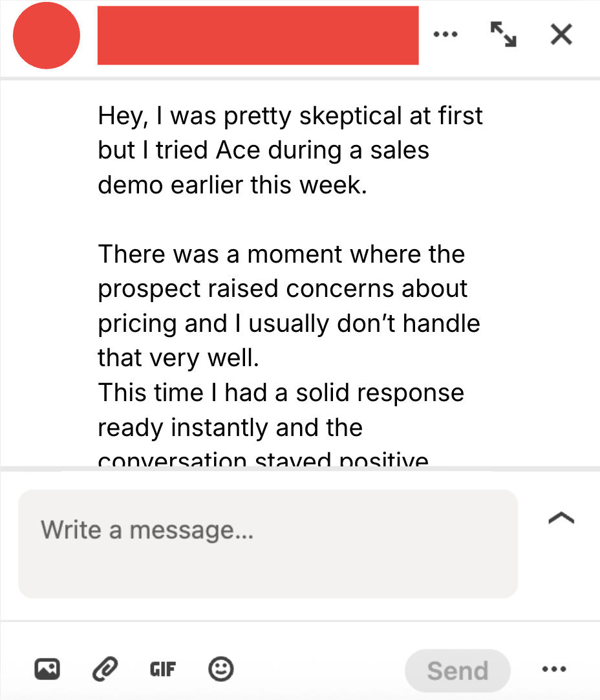600x700 pixels.
Task: Attach a file using the paperclip icon
Action: tap(105, 670)
